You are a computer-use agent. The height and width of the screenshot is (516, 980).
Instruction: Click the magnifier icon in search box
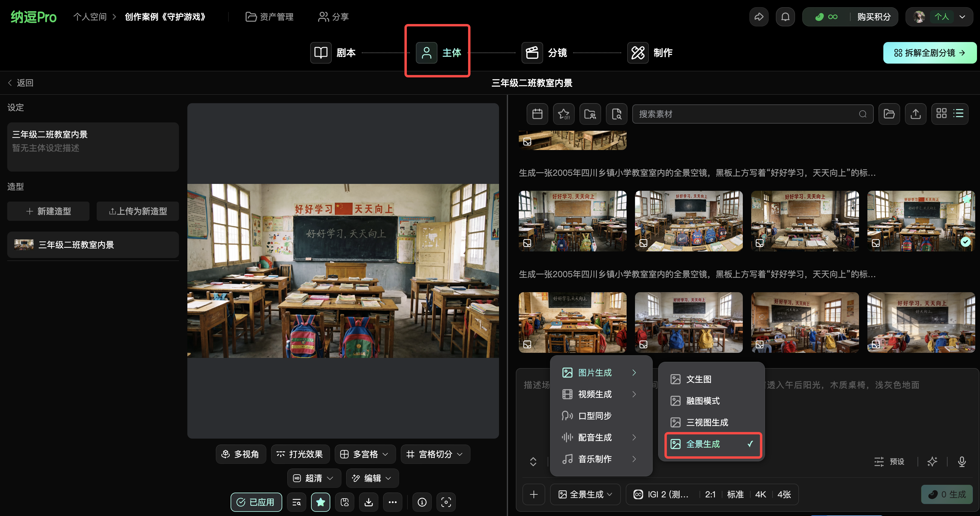862,114
